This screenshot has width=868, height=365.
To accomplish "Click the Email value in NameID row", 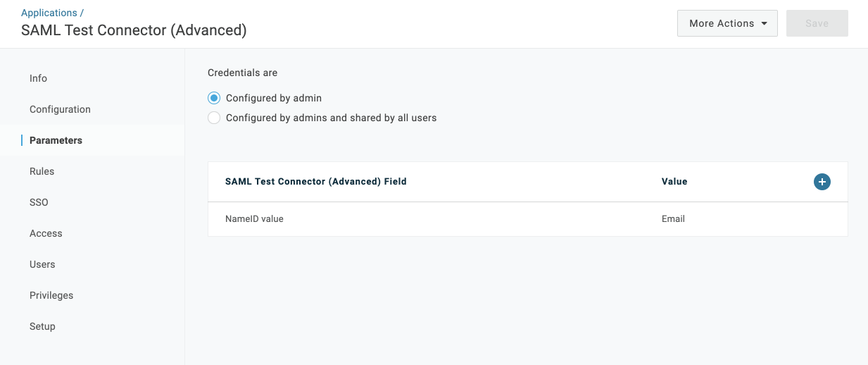I will 673,219.
